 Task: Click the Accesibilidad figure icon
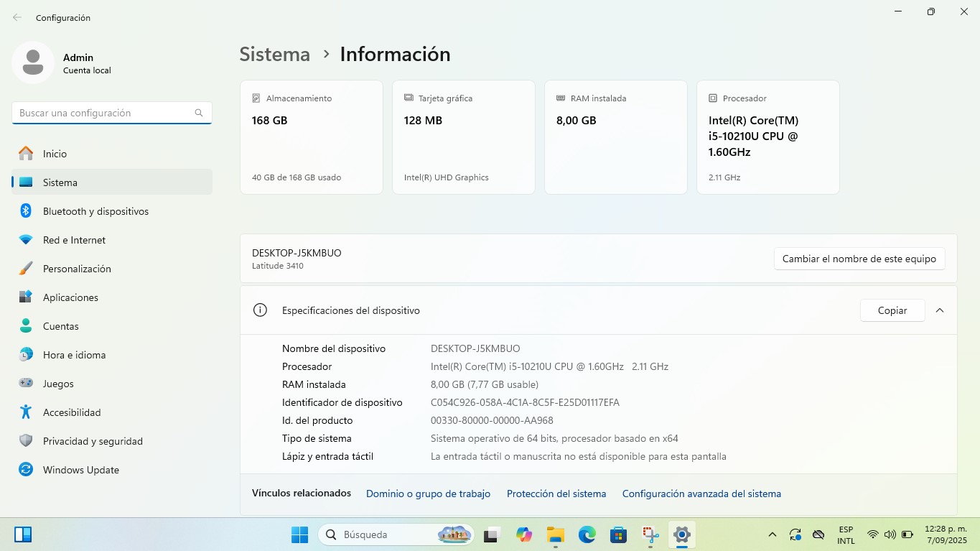pos(26,412)
